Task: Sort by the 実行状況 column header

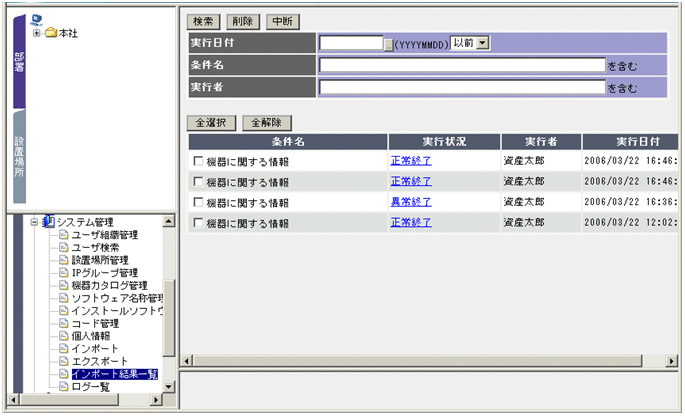Action: [444, 141]
